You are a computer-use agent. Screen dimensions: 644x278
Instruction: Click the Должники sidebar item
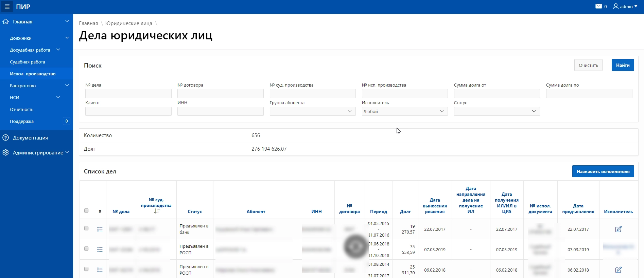[x=21, y=38]
